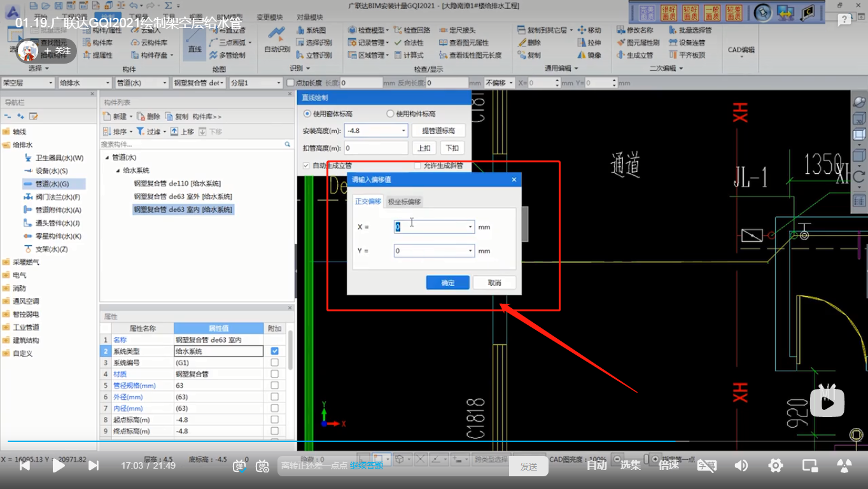This screenshot has height=489, width=868.
Task: Open the 构件库 component library
Action: click(x=98, y=43)
